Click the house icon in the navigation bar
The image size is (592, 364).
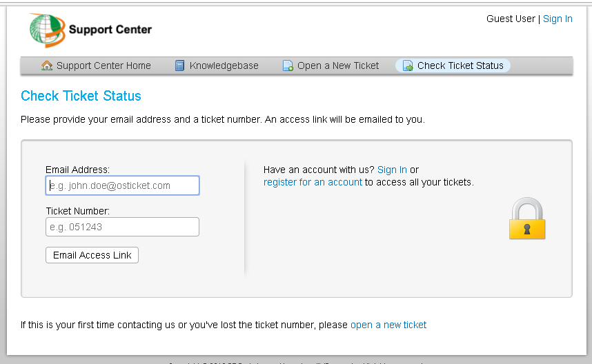[47, 66]
